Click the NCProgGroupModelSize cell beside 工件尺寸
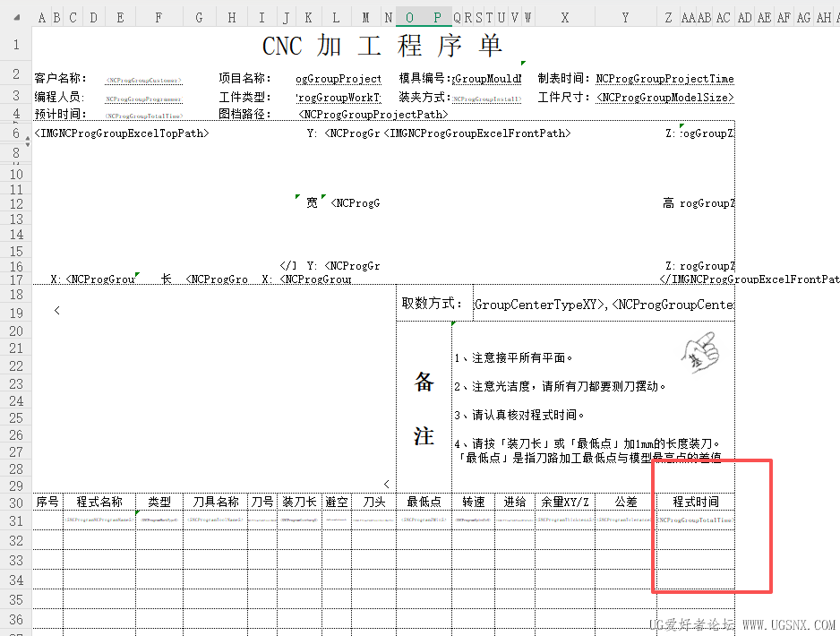 pyautogui.click(x=664, y=98)
